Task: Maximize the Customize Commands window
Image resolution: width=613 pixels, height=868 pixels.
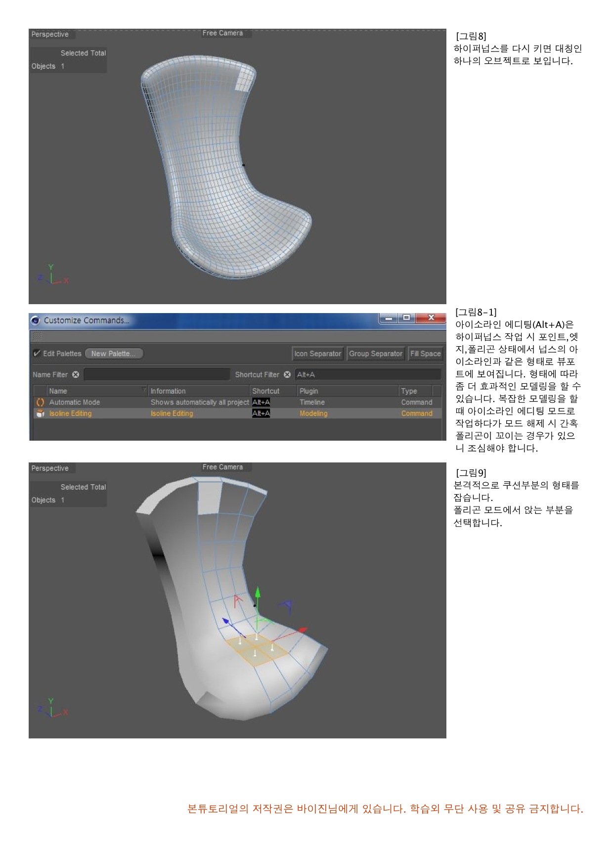Action: point(406,318)
